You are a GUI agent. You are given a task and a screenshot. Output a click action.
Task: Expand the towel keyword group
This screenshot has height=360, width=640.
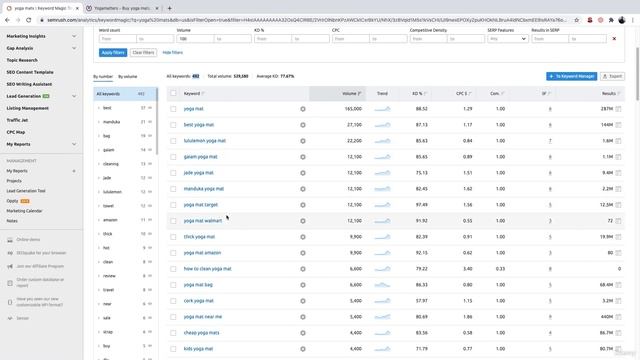(99, 206)
